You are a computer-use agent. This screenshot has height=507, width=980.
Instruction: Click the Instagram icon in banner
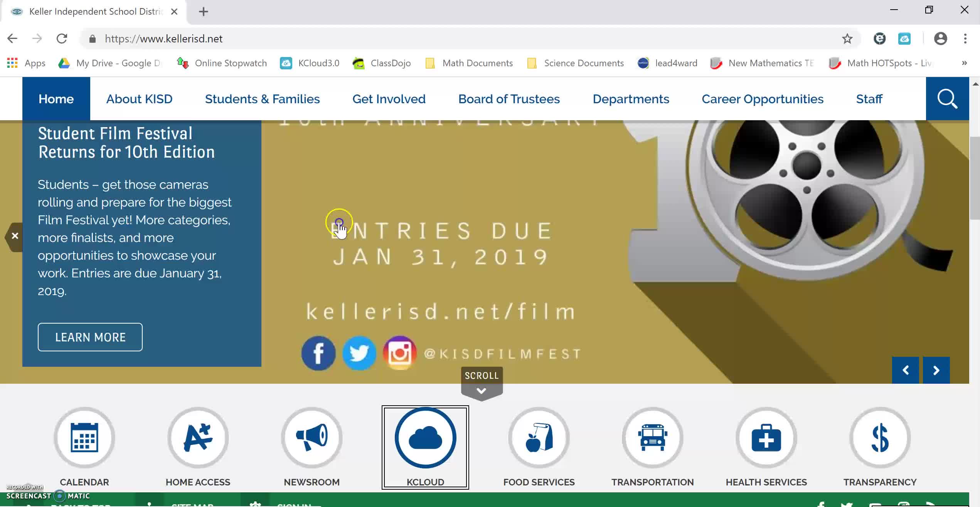tap(400, 353)
